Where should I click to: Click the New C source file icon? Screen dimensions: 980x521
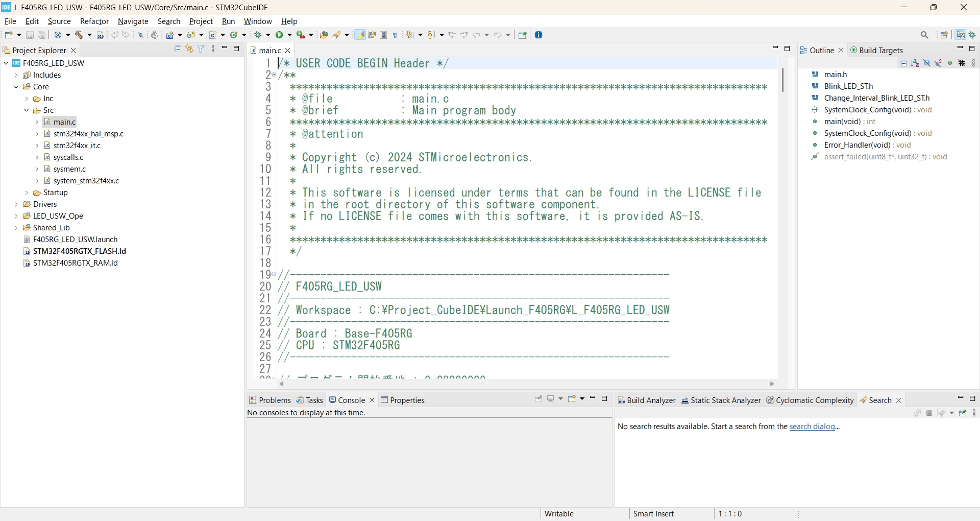(213, 35)
